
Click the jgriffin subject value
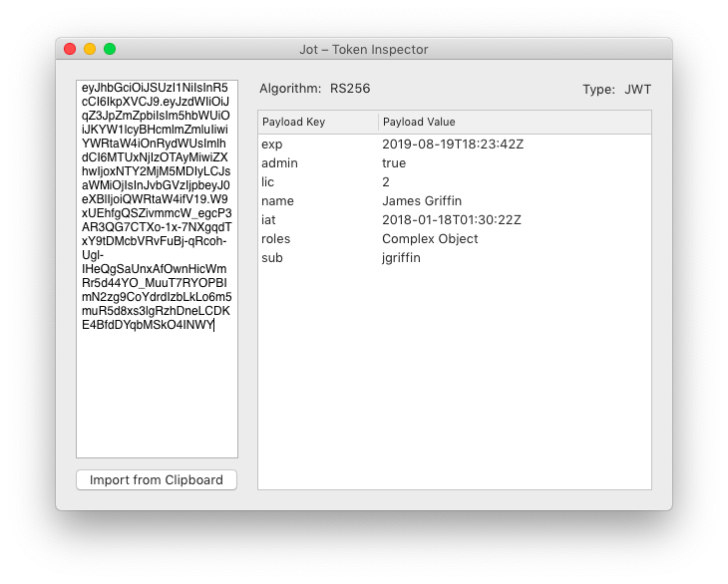[401, 258]
